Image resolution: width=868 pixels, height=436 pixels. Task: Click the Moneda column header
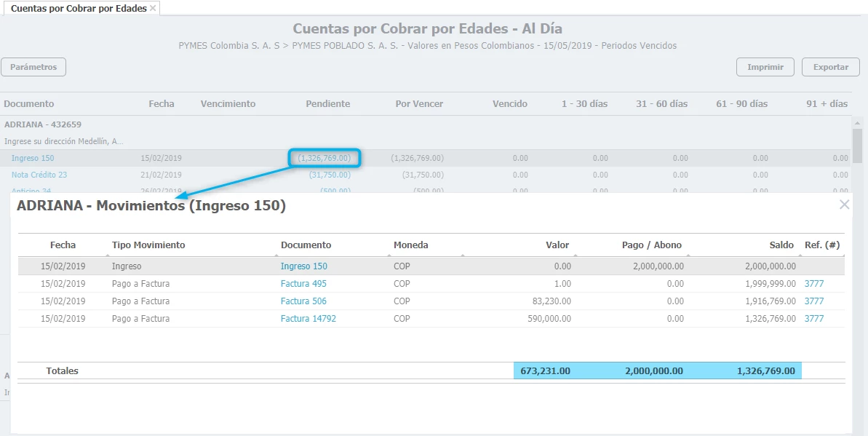411,245
